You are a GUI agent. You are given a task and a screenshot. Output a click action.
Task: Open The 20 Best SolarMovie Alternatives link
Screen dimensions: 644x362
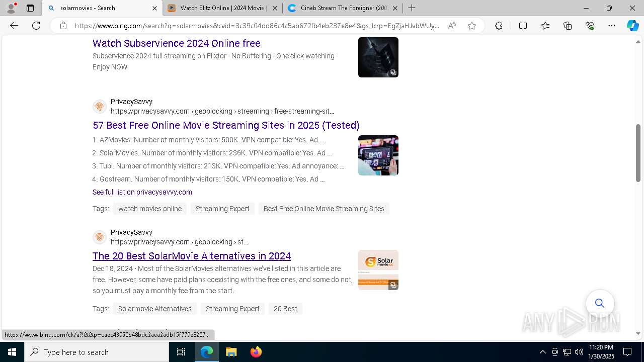pos(192,256)
